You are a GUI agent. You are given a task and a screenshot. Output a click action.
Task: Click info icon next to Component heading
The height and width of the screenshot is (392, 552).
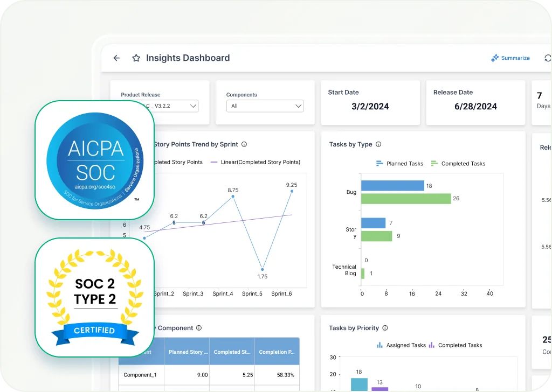(199, 328)
